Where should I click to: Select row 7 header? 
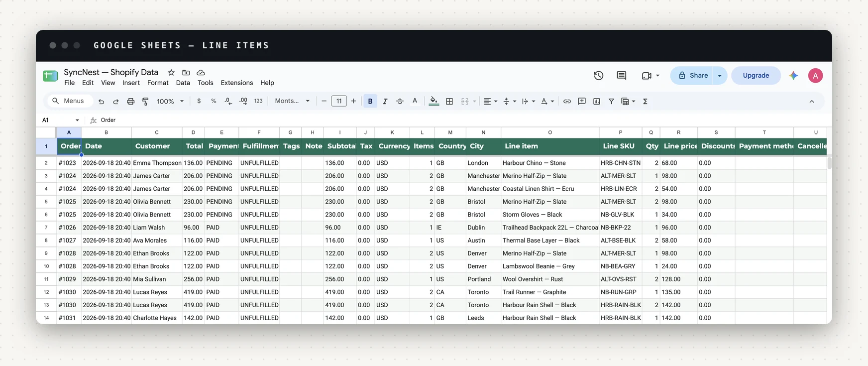46,228
